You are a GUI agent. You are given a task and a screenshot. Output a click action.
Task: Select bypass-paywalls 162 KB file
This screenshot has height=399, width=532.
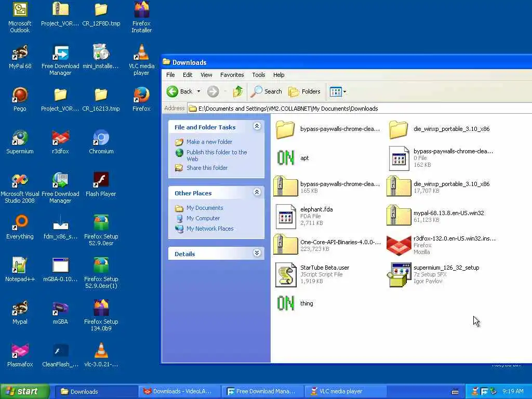click(441, 158)
